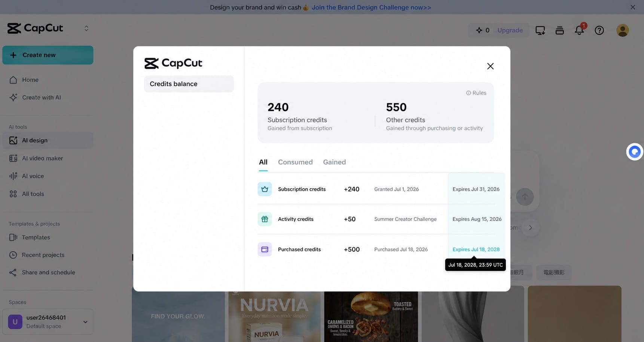
Task: Click 'Purchased Jul 18, 2026' text
Action: tap(401, 249)
